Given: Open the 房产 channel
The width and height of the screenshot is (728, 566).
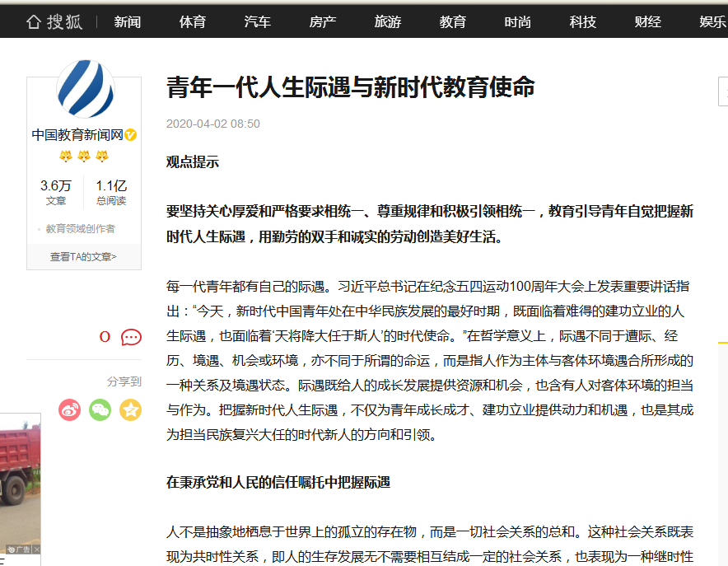Looking at the screenshot, I should tap(323, 21).
